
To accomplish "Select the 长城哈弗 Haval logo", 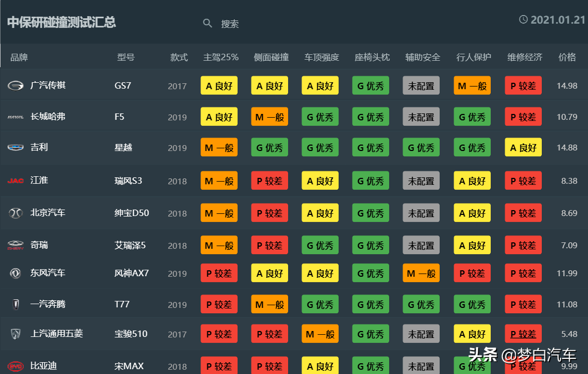I will coord(16,117).
